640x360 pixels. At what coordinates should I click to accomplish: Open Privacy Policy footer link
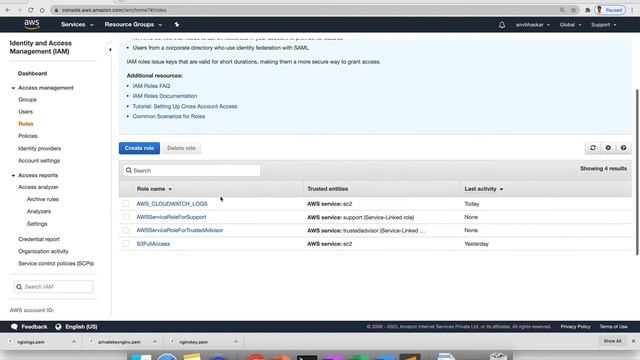[575, 327]
